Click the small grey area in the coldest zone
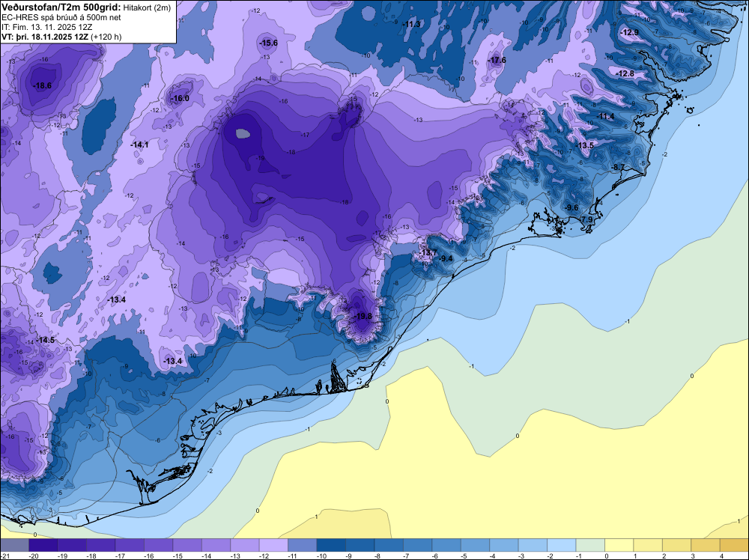The width and height of the screenshot is (749, 560). tap(243, 134)
